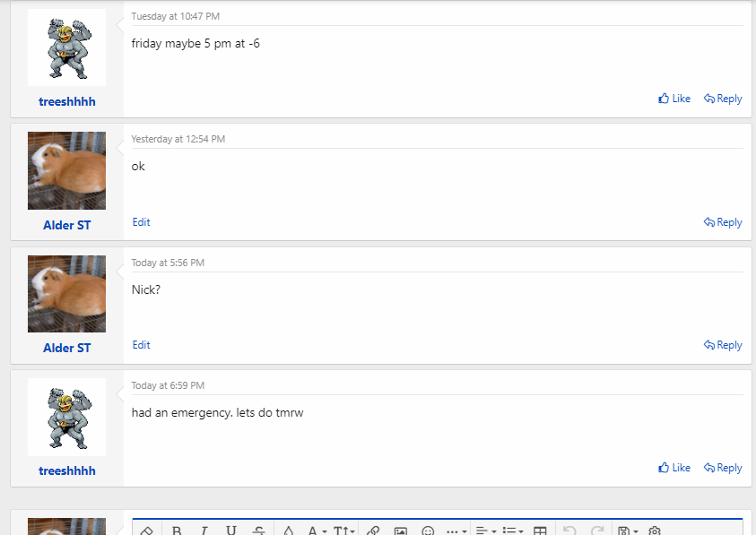Toggle bold formatting in the editor
The width and height of the screenshot is (756, 535).
pyautogui.click(x=177, y=530)
